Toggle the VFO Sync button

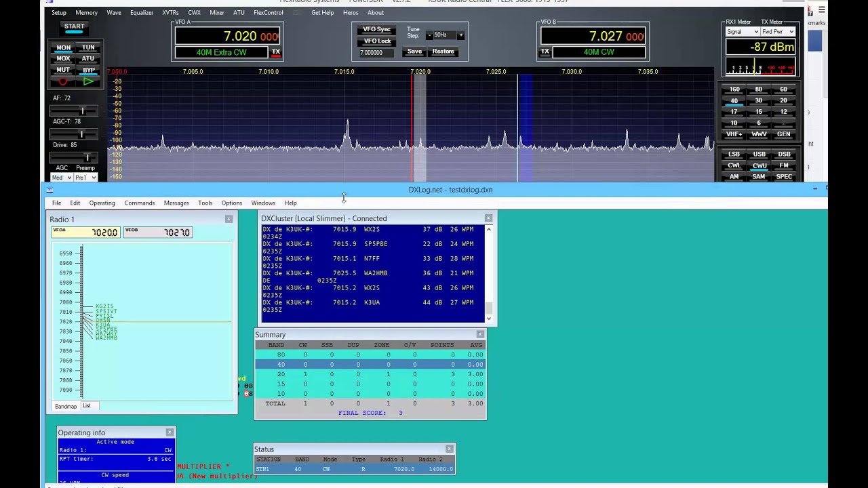pos(376,30)
